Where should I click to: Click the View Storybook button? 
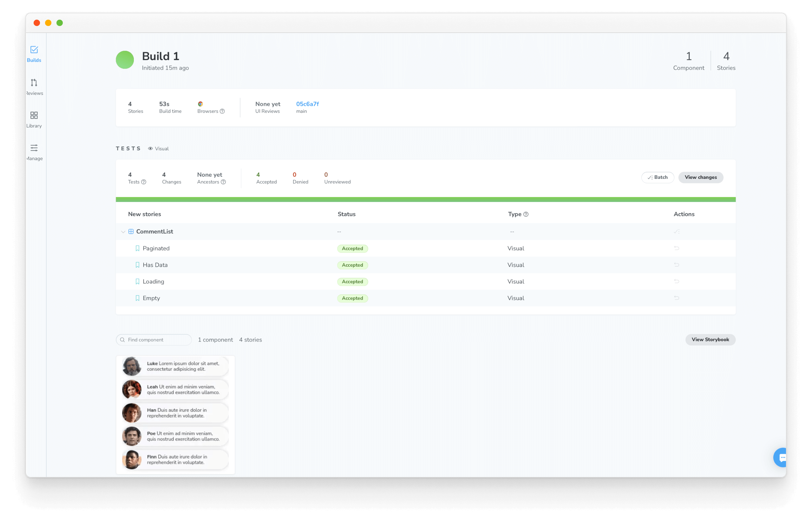pyautogui.click(x=710, y=340)
